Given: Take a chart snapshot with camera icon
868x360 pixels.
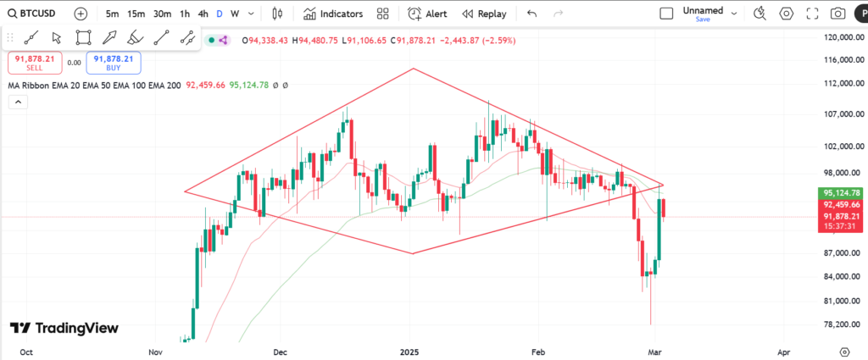Looking at the screenshot, I should [838, 14].
